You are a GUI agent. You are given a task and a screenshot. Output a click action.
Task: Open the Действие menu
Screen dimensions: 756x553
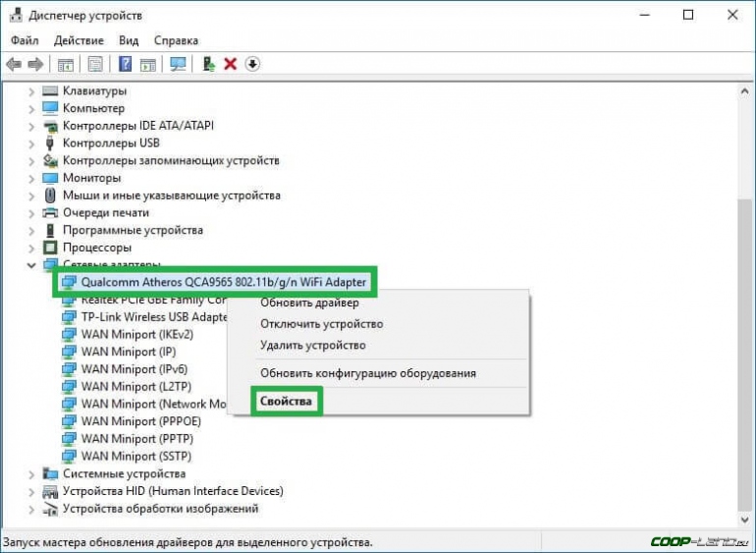tap(79, 40)
